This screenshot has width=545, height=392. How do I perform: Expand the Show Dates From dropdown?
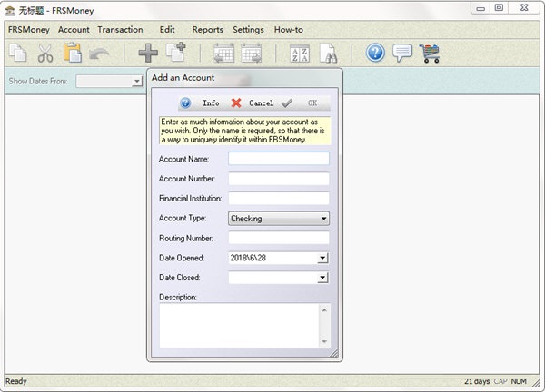(x=137, y=82)
